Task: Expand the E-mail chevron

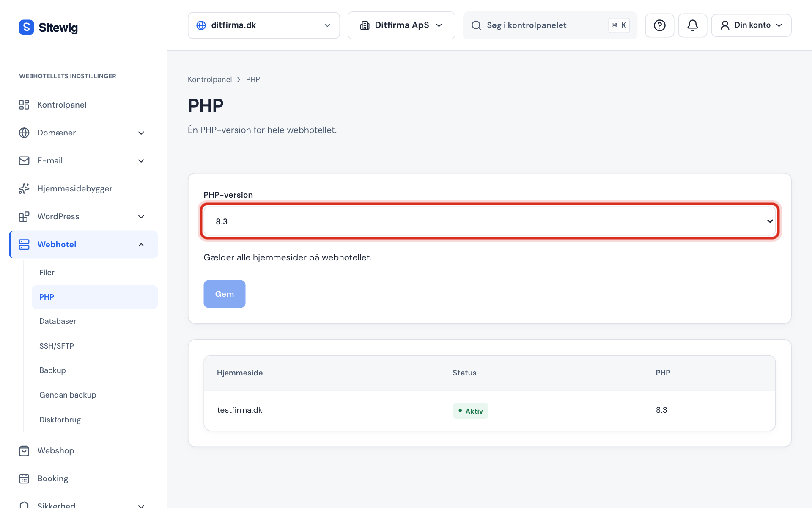Action: pos(141,161)
